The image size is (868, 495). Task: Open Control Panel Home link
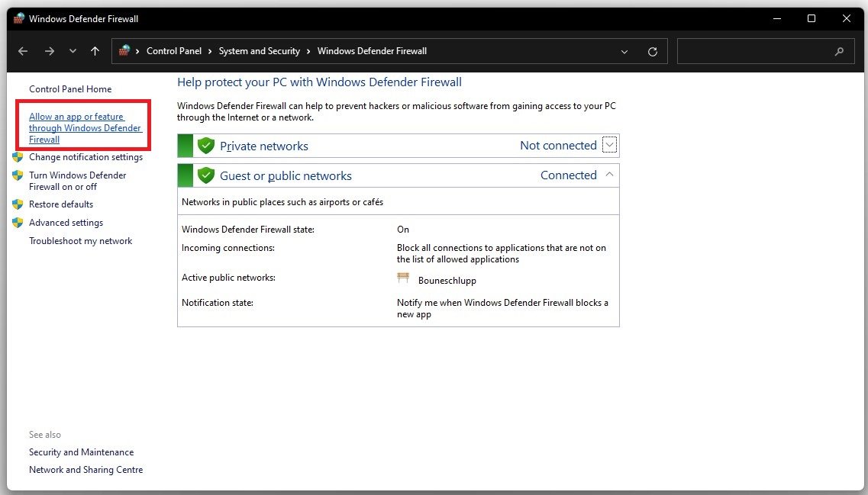point(70,89)
